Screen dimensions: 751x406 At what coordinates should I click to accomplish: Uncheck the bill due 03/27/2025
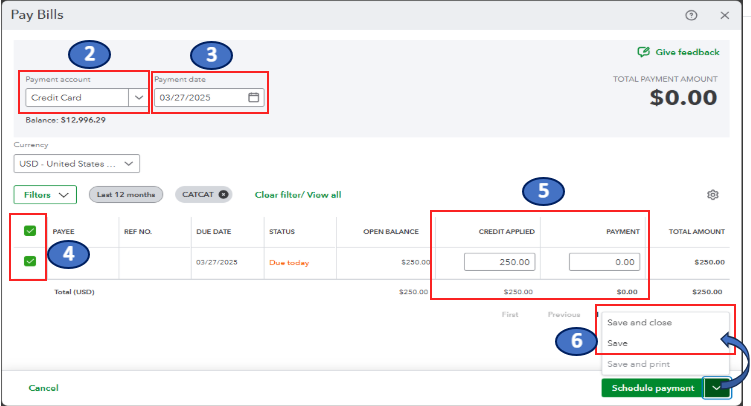pyautogui.click(x=30, y=261)
